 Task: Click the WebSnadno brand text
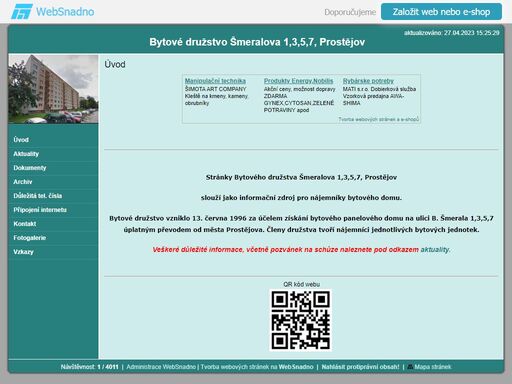pos(65,12)
